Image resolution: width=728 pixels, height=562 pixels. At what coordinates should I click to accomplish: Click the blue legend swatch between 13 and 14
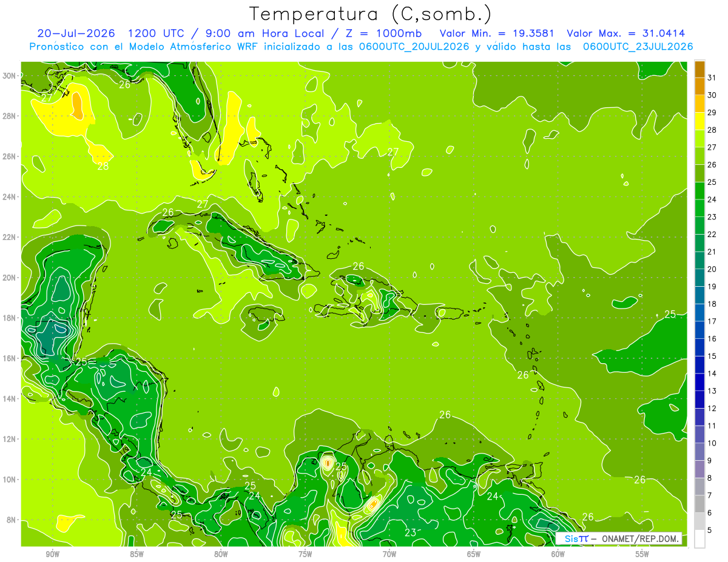[699, 382]
